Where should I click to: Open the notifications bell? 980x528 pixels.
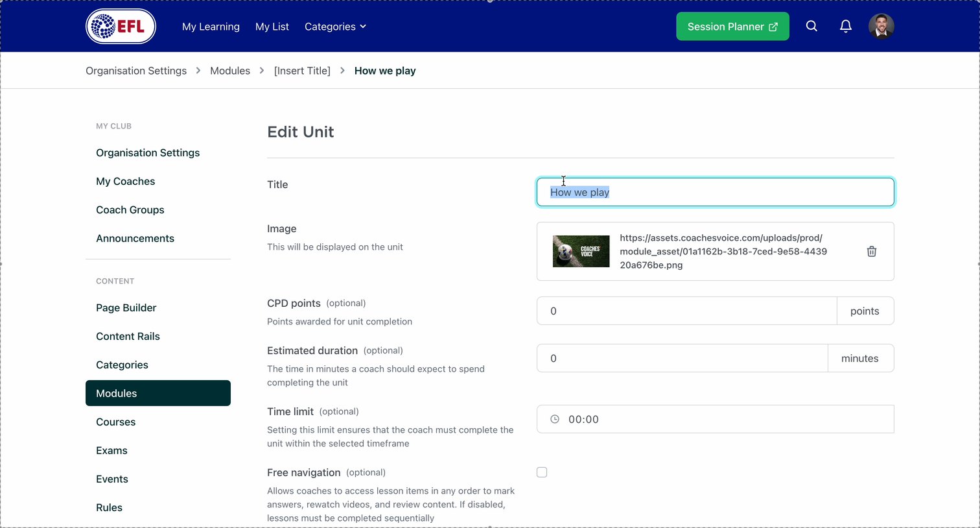pos(846,26)
